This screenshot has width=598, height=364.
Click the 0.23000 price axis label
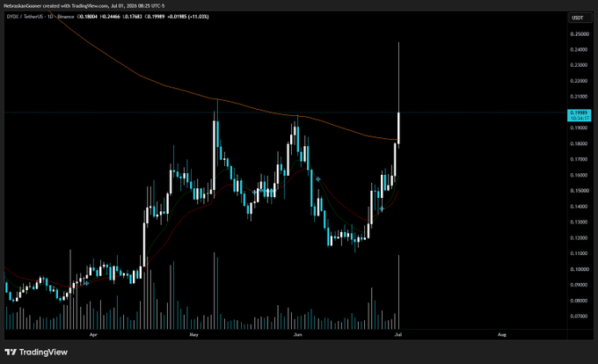[x=579, y=65]
